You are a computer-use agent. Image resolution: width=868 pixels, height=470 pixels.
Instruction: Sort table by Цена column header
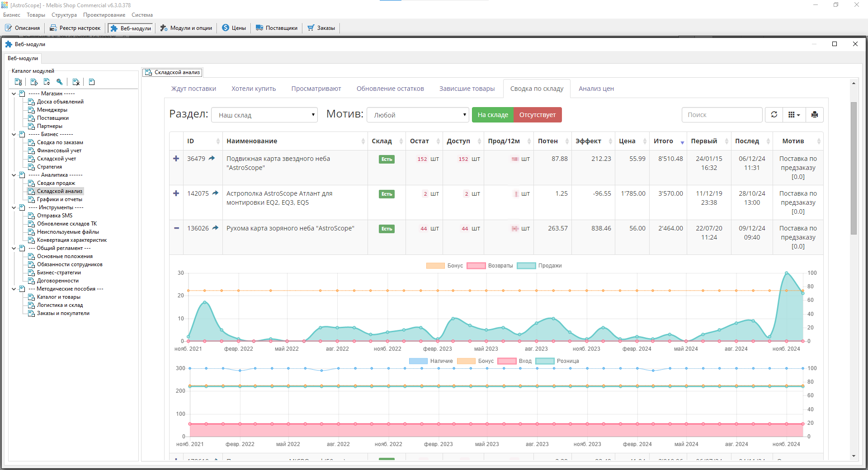(x=632, y=141)
